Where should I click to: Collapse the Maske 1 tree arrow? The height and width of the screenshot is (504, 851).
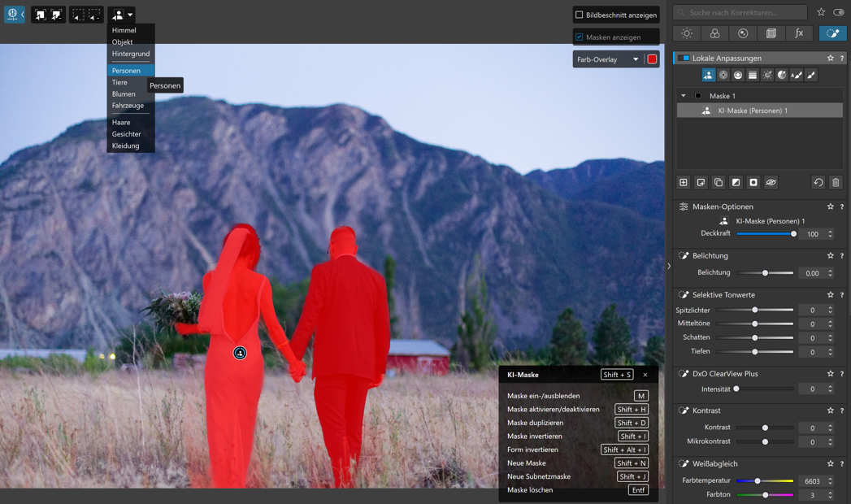[684, 96]
